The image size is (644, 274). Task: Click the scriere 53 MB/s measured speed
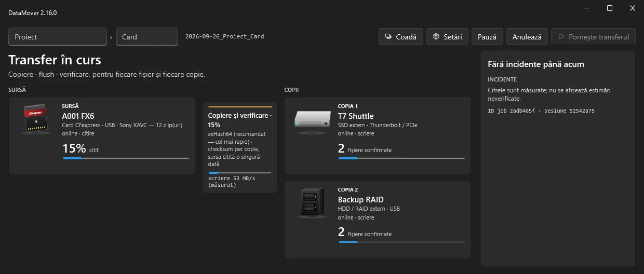coord(232,181)
